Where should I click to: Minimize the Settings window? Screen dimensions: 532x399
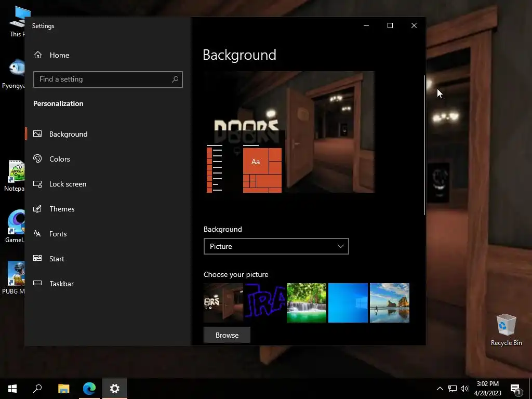click(x=366, y=26)
